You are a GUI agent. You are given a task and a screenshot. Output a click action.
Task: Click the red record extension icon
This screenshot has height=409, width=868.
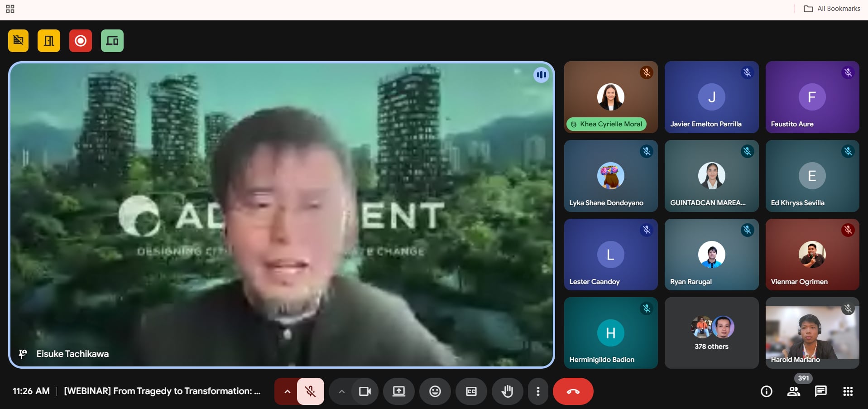81,41
